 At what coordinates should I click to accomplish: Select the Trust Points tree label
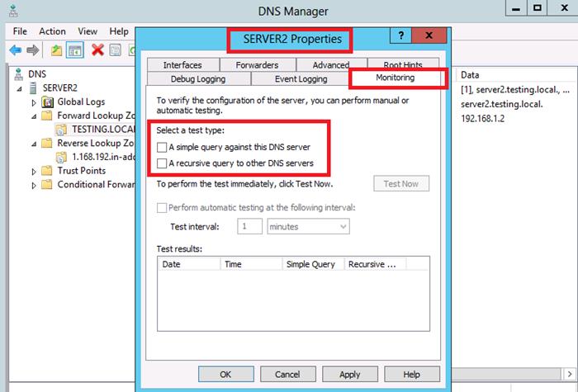click(82, 171)
